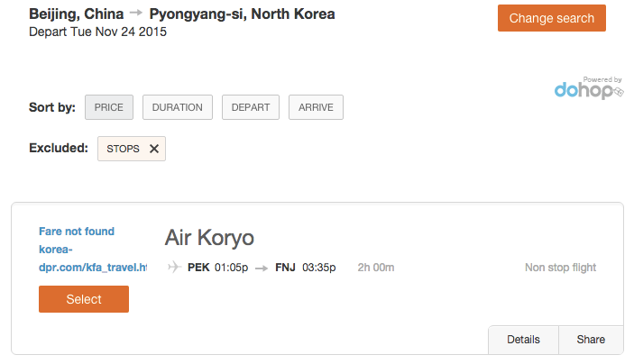Click the PEK 01:05p departure time

click(217, 268)
